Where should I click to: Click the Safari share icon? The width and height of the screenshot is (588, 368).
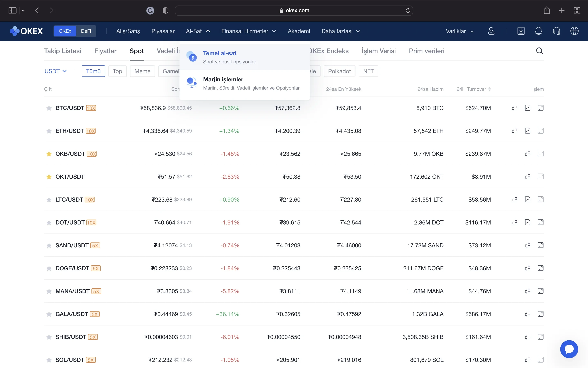(x=547, y=10)
